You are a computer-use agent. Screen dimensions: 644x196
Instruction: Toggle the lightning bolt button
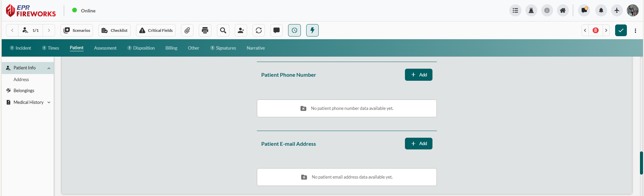312,30
